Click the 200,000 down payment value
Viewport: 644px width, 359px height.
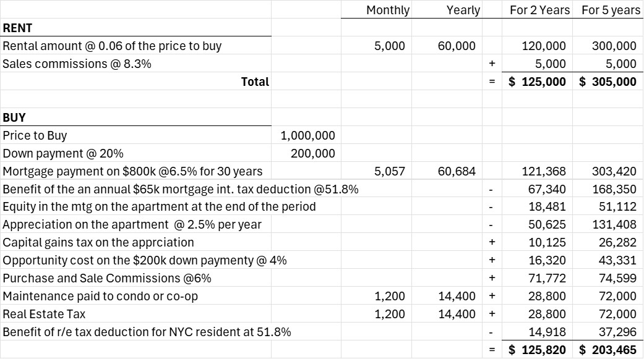pos(313,153)
